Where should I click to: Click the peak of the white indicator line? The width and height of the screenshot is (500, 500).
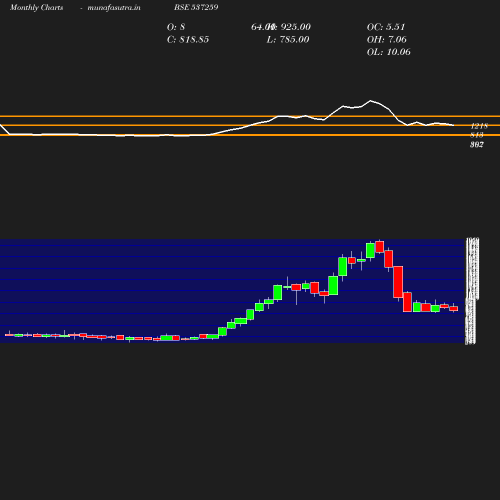(370, 100)
